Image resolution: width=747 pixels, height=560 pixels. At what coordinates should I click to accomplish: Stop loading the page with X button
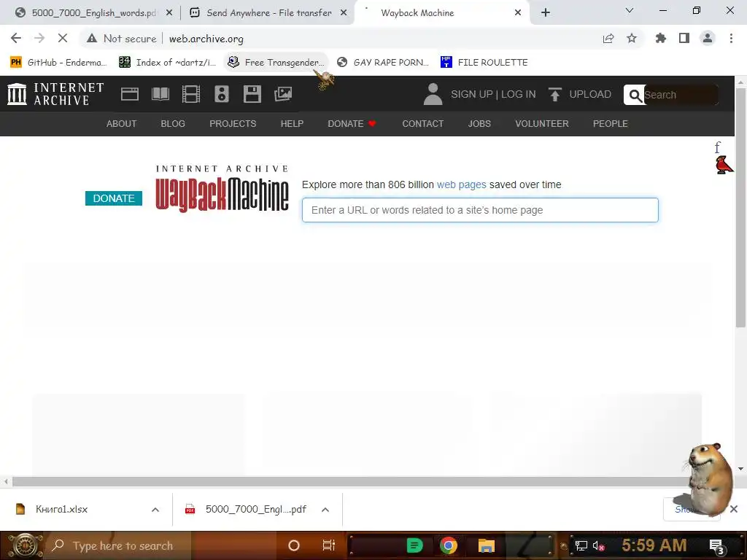point(63,38)
